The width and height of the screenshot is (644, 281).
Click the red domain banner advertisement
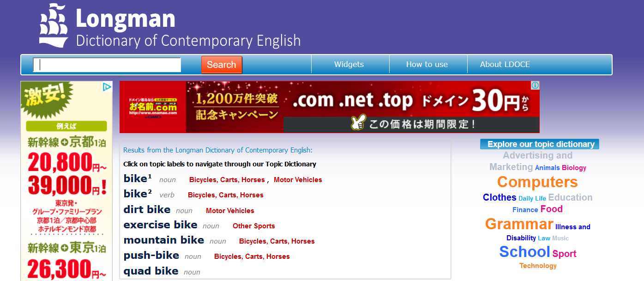pos(329,107)
